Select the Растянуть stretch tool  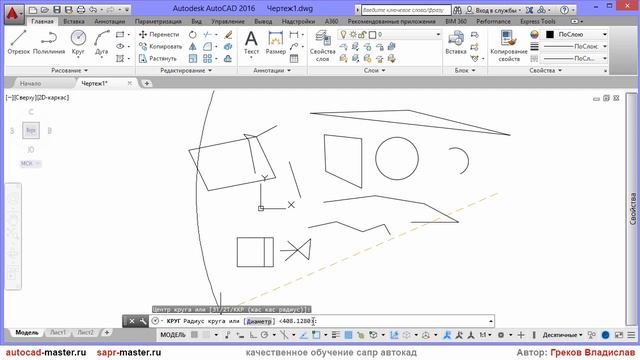(158, 58)
